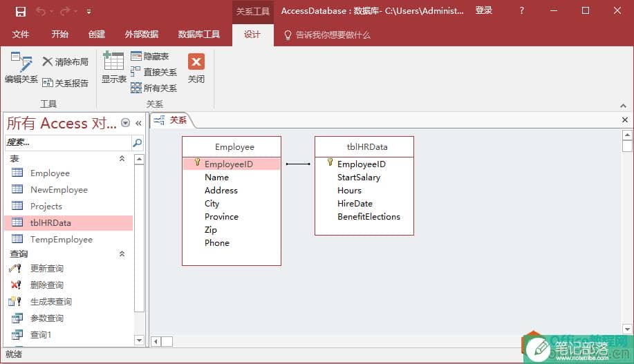This screenshot has height=364, width=634.
Task: Select the 参数查询 query
Action: (x=68, y=318)
